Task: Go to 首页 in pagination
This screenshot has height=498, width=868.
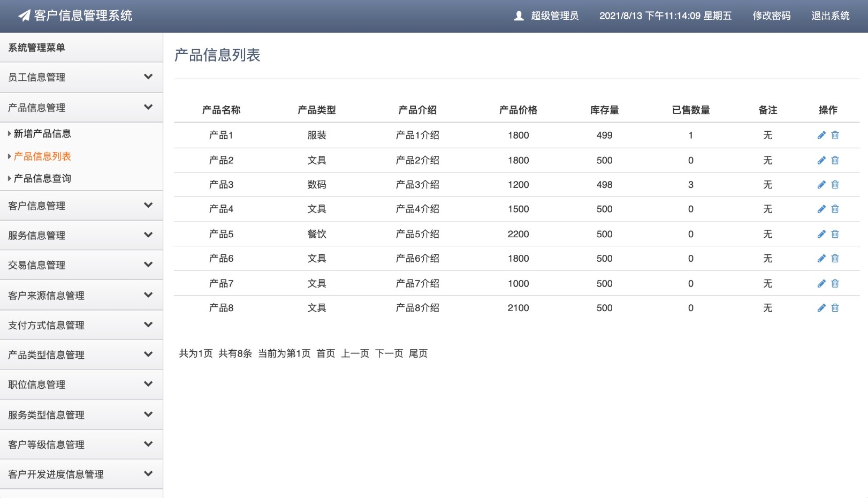Action: coord(326,353)
